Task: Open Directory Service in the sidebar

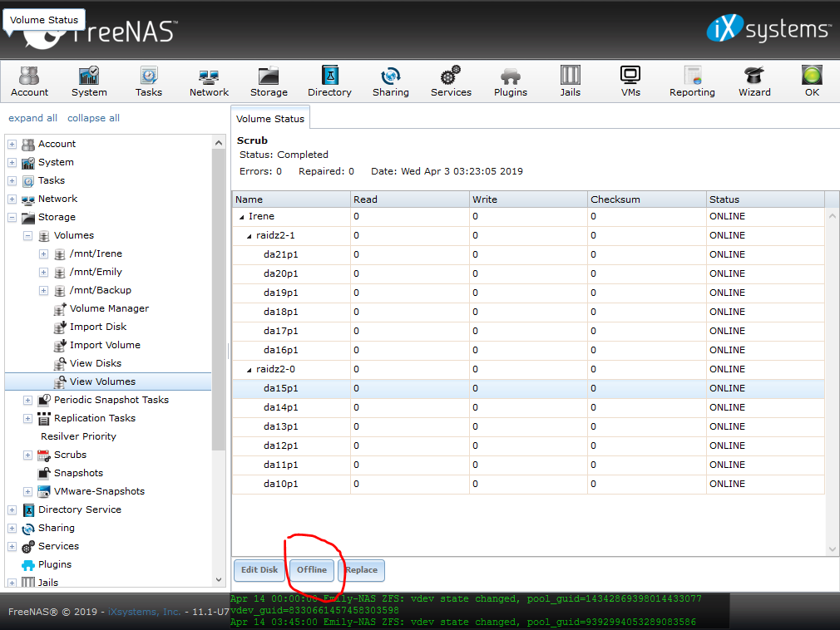Action: tap(80, 509)
